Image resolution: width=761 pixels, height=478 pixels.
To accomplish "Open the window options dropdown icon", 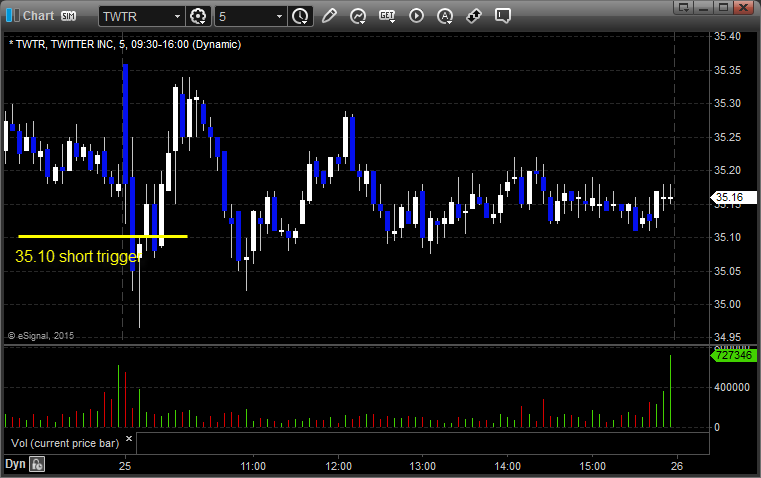I will (x=684, y=7).
